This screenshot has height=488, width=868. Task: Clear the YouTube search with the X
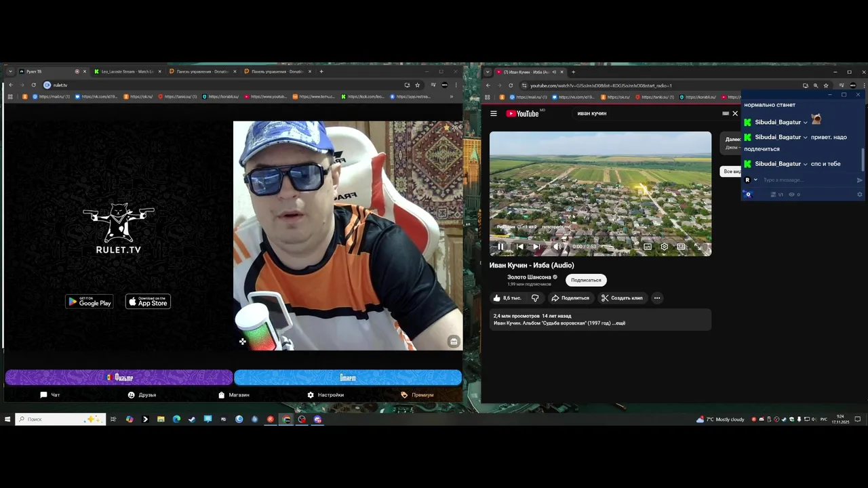tap(735, 113)
